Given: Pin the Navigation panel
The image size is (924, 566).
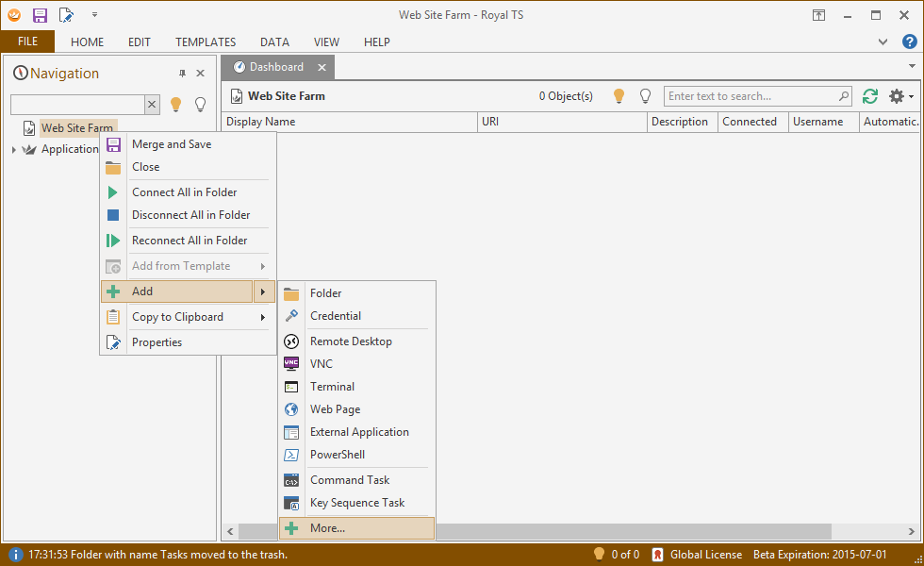Looking at the screenshot, I should click(x=182, y=74).
